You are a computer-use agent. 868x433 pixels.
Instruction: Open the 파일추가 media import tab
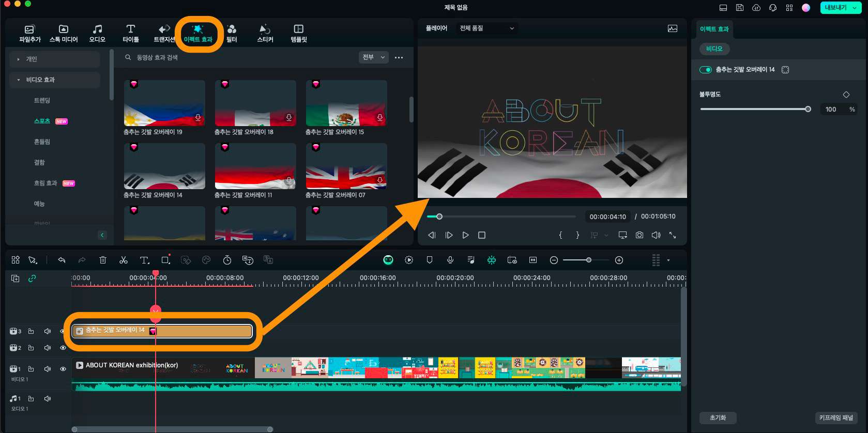[x=30, y=33]
